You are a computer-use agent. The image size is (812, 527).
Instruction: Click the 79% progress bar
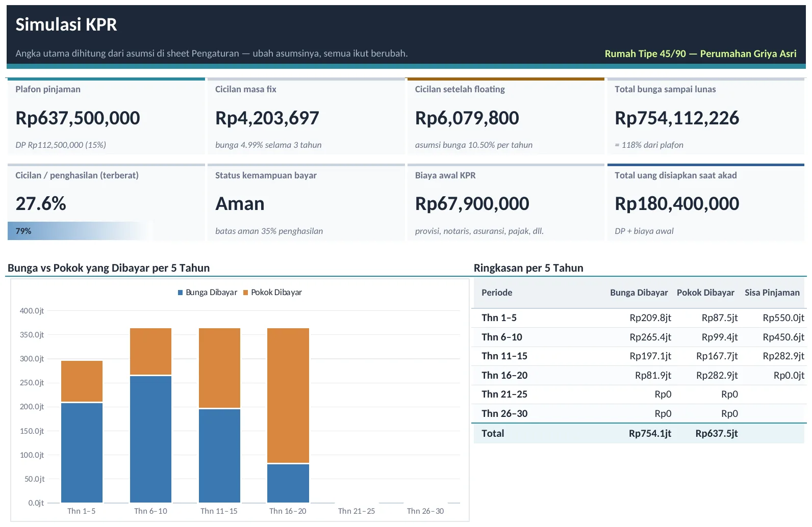(81, 231)
